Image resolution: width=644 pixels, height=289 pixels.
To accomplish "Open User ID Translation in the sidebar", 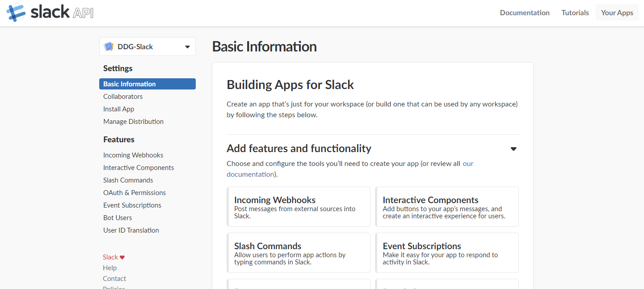I will (x=131, y=230).
